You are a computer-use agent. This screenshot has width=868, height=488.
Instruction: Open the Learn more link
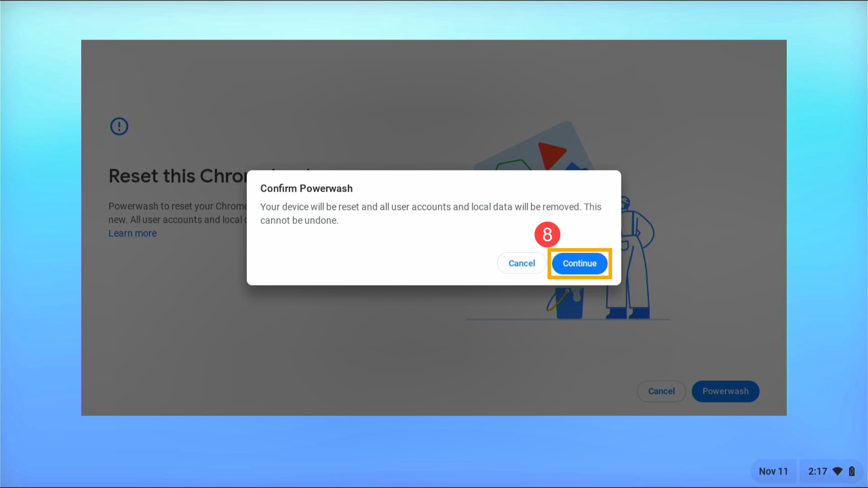(x=132, y=233)
